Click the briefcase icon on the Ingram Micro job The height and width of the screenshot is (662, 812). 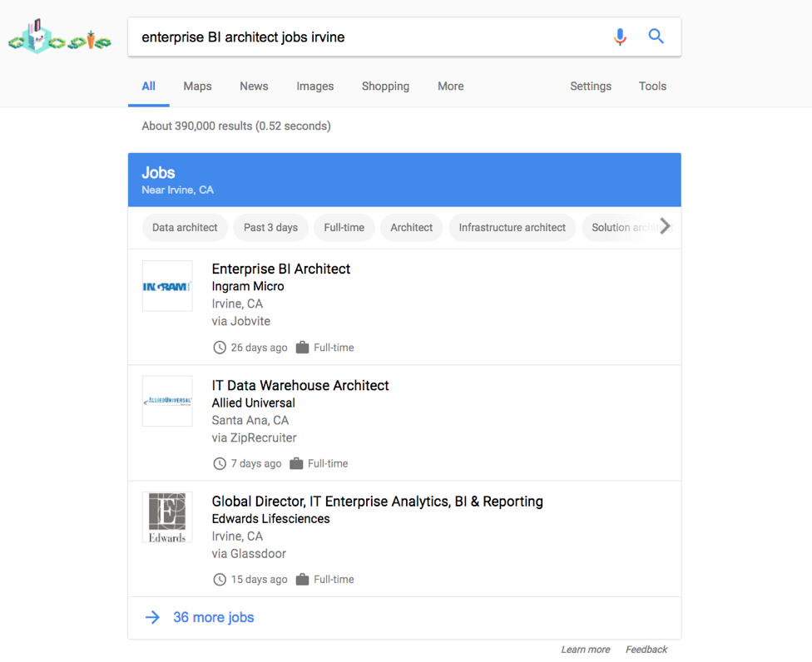click(x=303, y=348)
